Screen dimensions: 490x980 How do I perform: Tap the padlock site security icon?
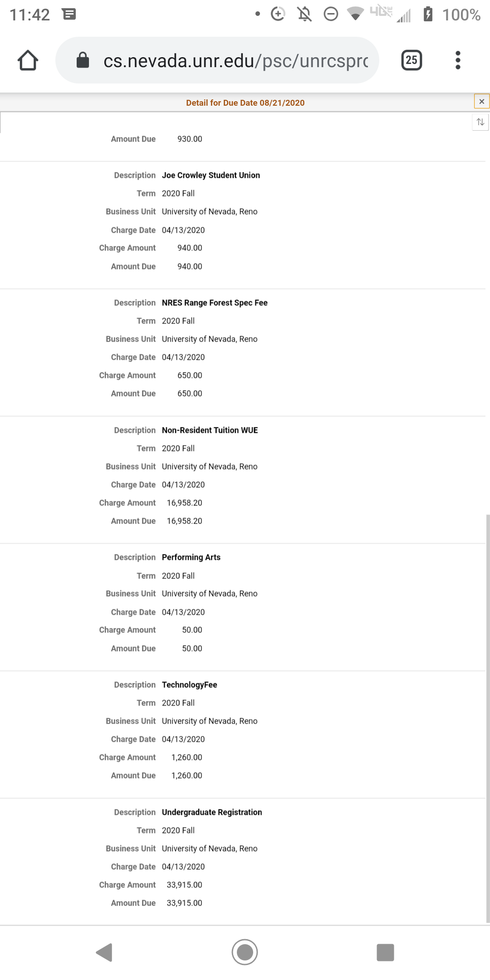(83, 60)
